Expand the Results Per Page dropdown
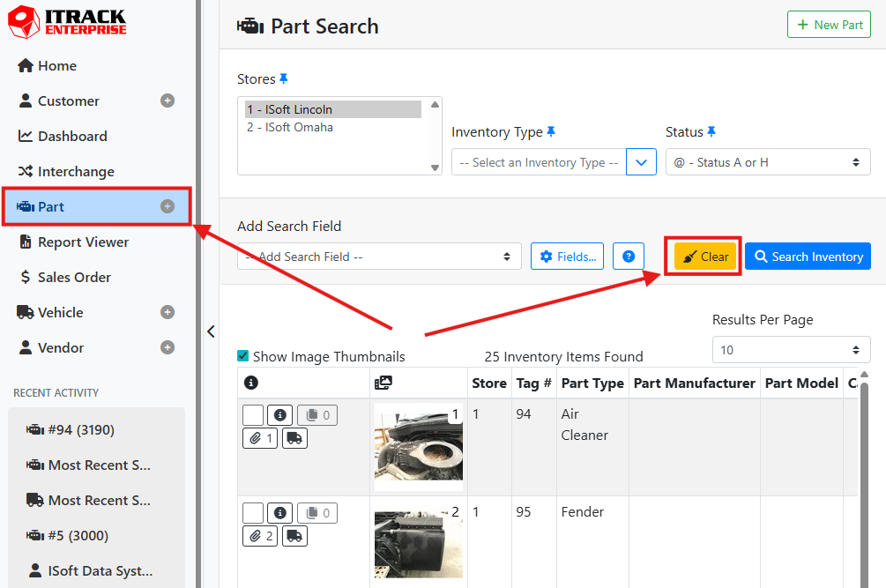The height and width of the screenshot is (588, 886). [x=791, y=350]
